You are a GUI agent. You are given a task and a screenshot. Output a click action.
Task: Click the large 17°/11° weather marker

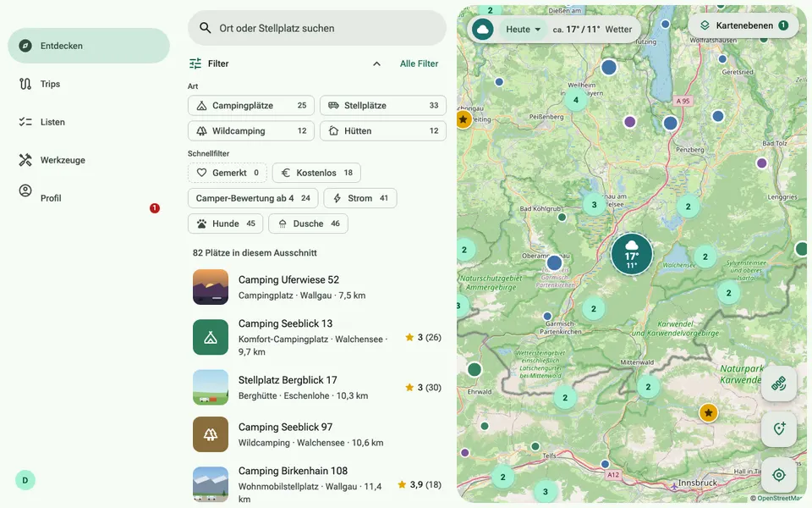[631, 254]
